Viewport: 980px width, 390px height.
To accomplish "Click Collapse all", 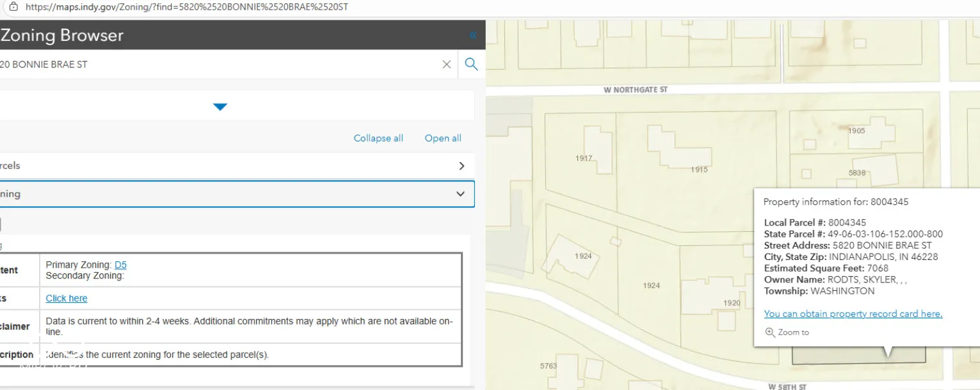I will (378, 138).
